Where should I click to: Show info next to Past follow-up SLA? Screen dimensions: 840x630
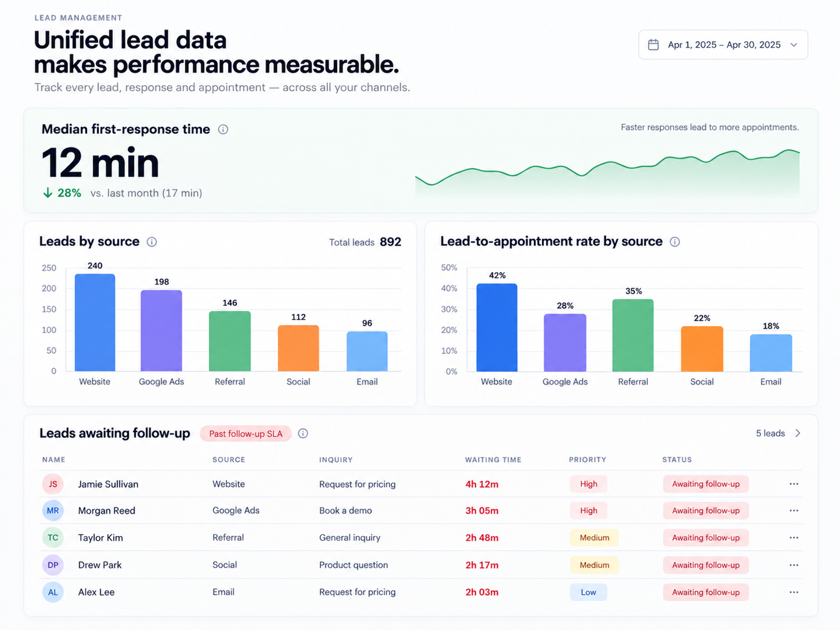[303, 433]
